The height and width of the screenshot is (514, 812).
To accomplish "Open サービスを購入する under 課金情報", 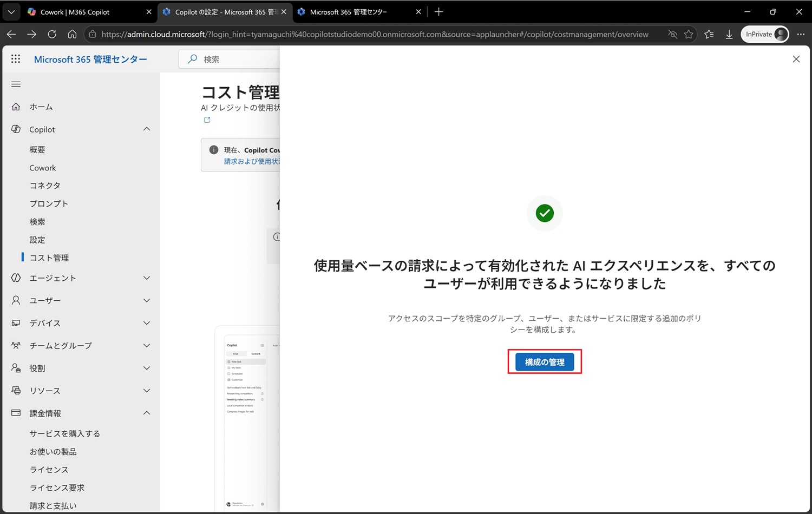I will [65, 433].
